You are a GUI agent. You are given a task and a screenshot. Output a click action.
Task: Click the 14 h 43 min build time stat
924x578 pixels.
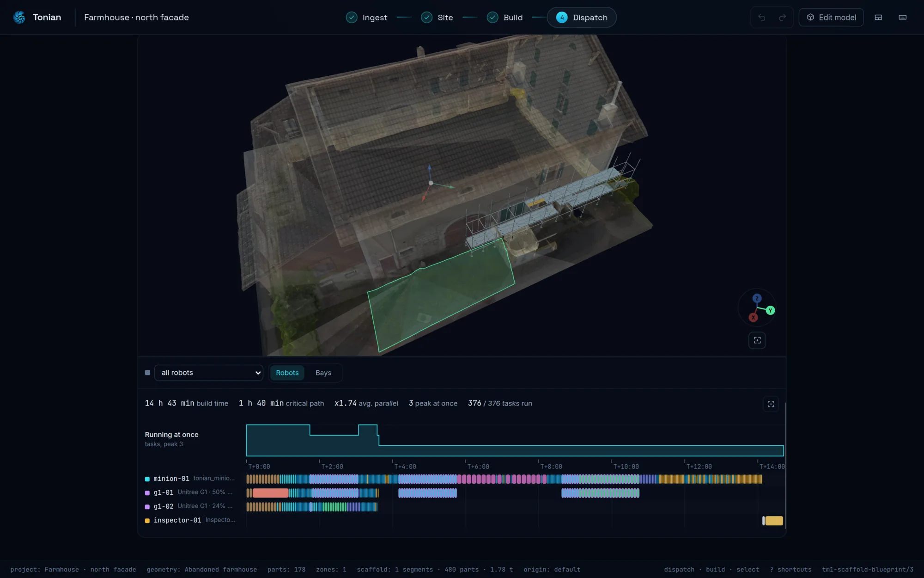click(x=187, y=403)
